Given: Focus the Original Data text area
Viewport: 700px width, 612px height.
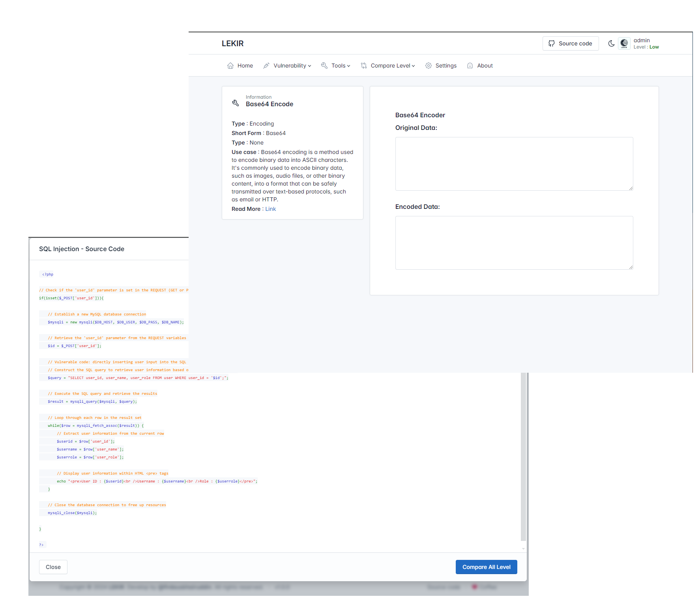Looking at the screenshot, I should pyautogui.click(x=514, y=164).
